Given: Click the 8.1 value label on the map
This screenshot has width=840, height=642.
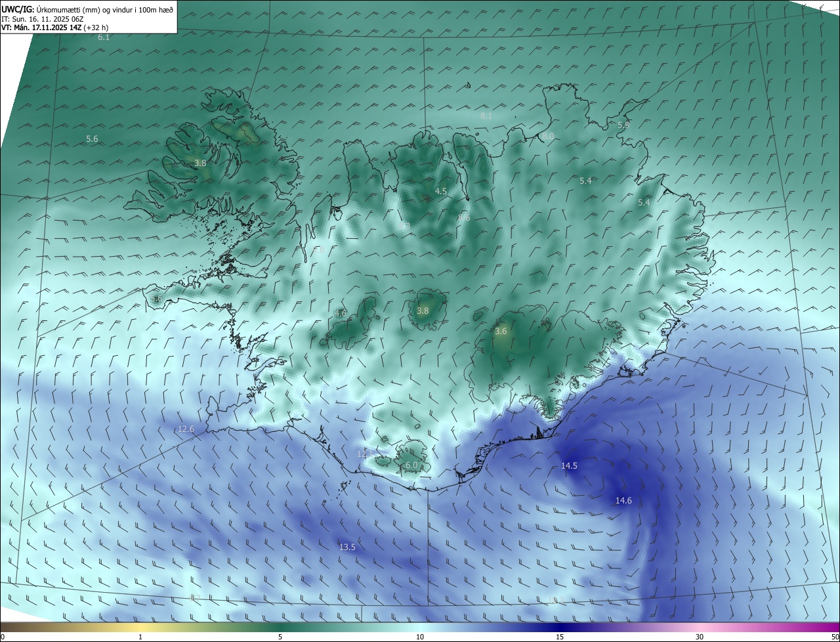Looking at the screenshot, I should tap(486, 116).
